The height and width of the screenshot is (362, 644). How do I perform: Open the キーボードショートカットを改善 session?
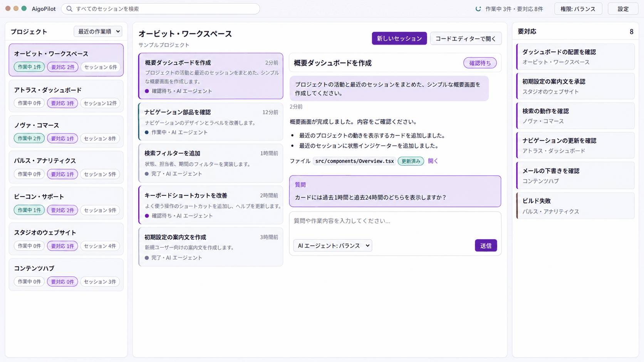pos(211,205)
